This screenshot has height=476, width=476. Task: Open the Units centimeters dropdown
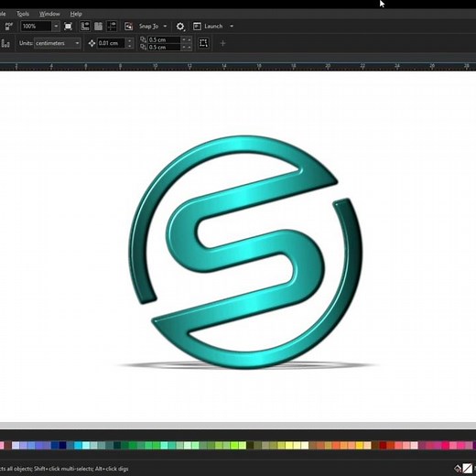click(x=58, y=43)
